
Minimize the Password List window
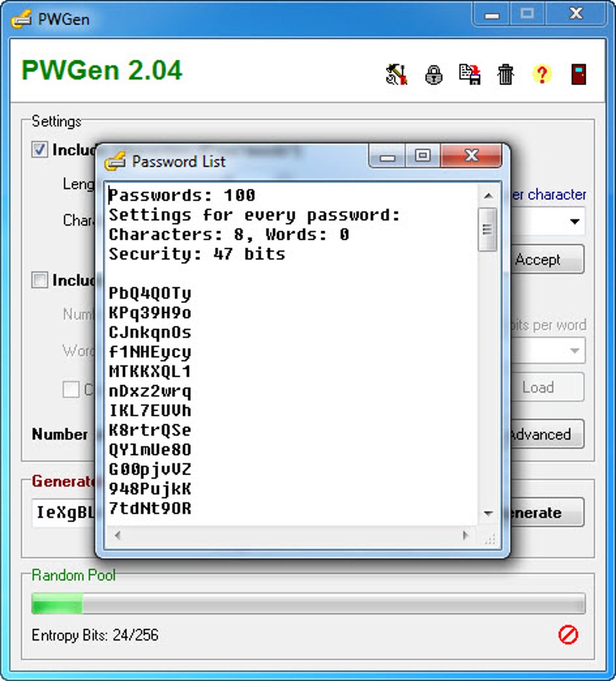(387, 155)
